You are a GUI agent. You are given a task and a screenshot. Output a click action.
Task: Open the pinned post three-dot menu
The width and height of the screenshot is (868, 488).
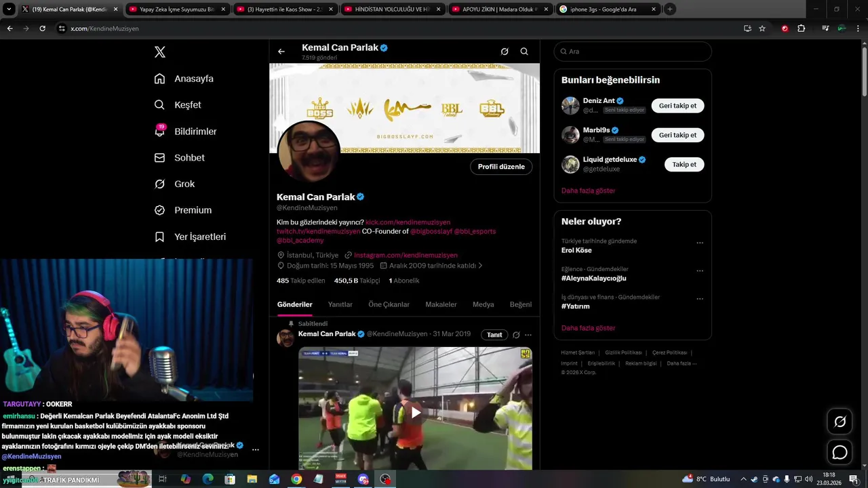click(x=528, y=335)
